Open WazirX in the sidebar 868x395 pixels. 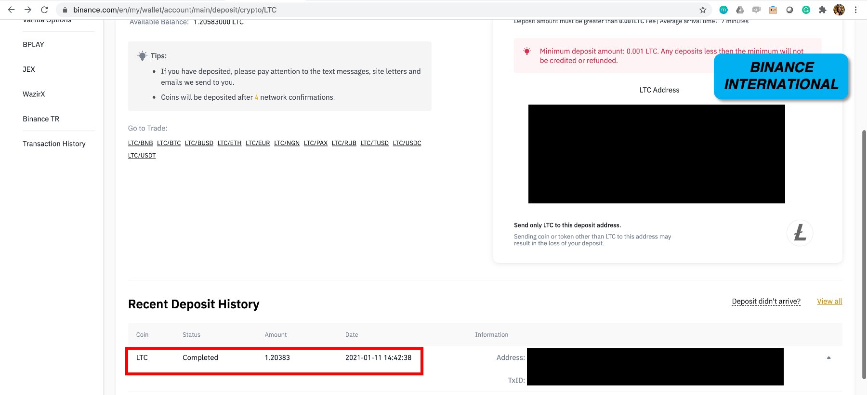(34, 94)
